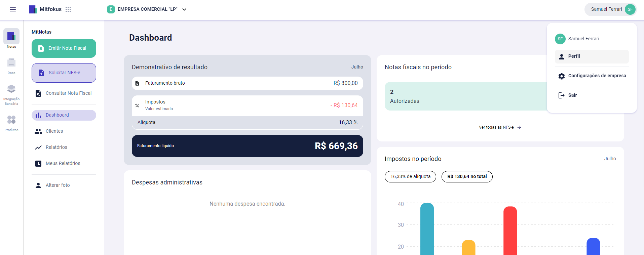Click Julho label in Demonstrativo de resultado

pyautogui.click(x=357, y=67)
